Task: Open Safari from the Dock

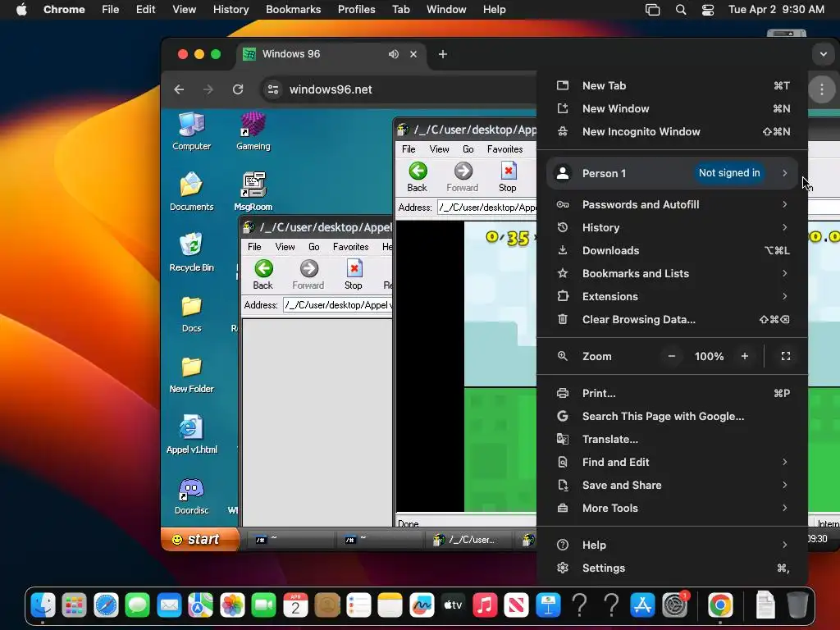Action: [106, 606]
